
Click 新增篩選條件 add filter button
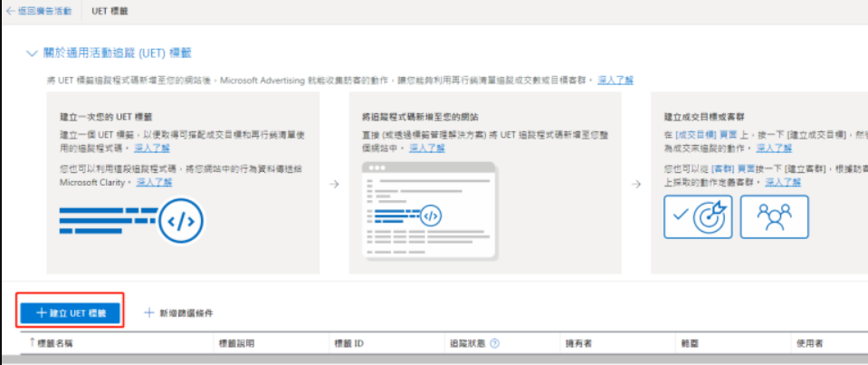(178, 313)
